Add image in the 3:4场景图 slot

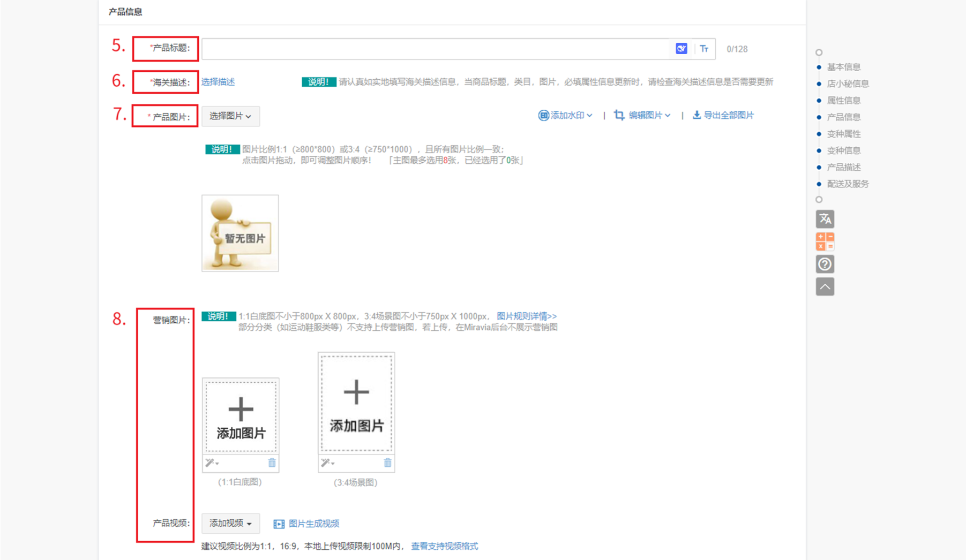click(x=356, y=403)
